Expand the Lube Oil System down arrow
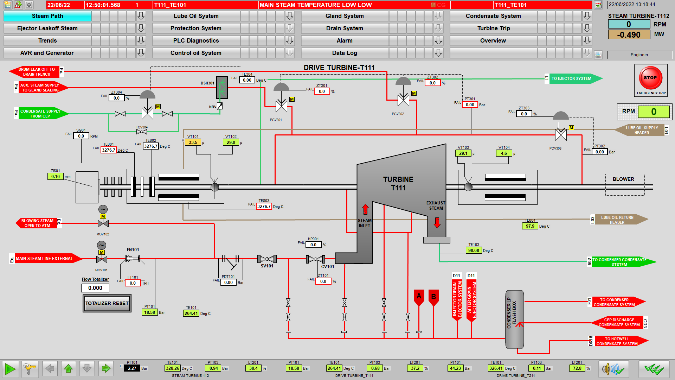The height and width of the screenshot is (380, 675). click(x=289, y=16)
